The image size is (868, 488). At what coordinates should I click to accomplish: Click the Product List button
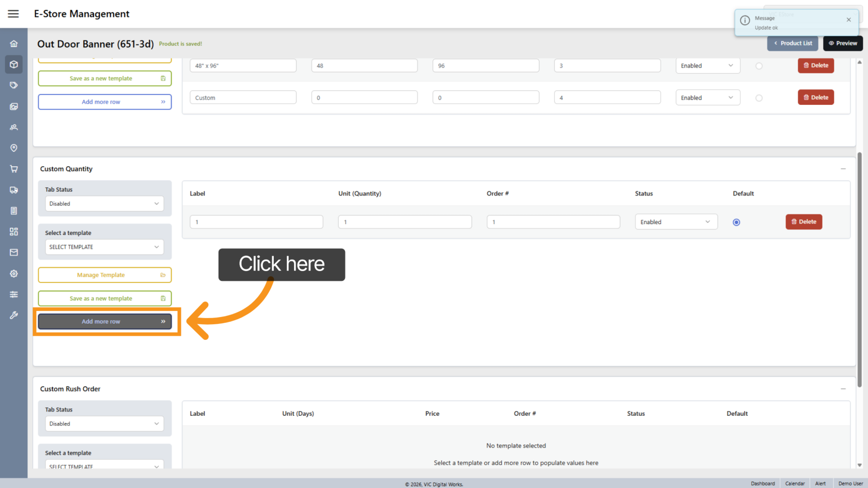coord(793,43)
